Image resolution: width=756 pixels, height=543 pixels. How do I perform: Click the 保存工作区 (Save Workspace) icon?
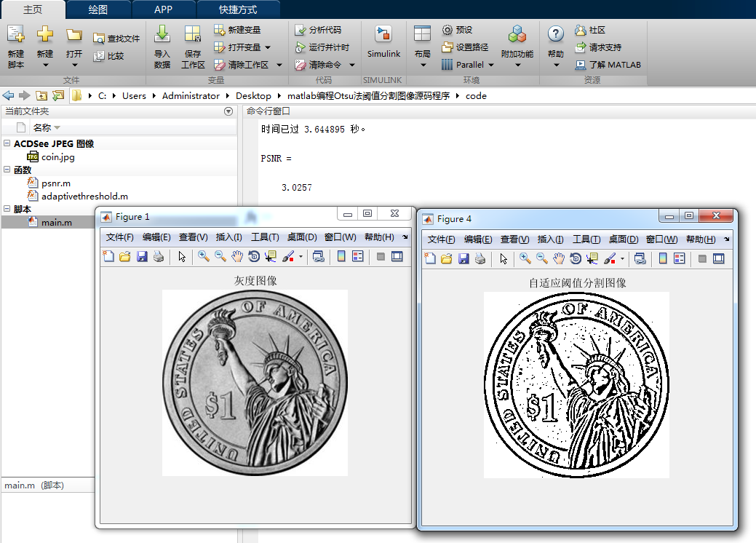[193, 47]
